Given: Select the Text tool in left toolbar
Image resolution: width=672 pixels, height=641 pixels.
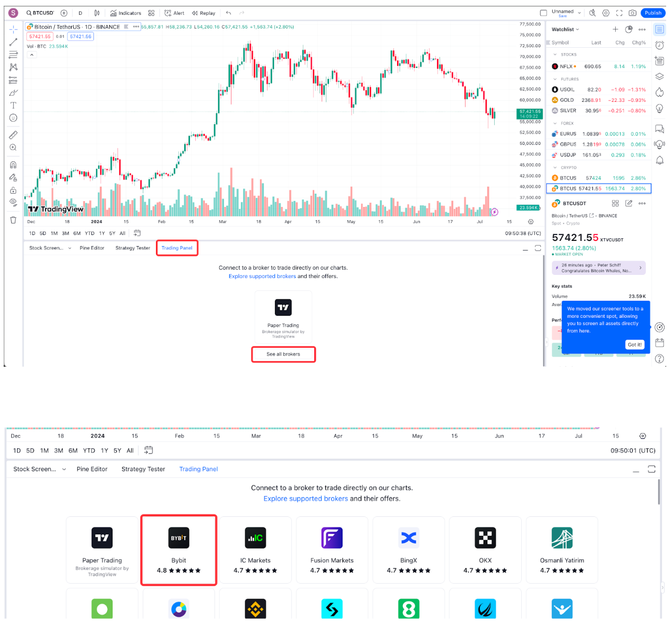Looking at the screenshot, I should point(13,105).
